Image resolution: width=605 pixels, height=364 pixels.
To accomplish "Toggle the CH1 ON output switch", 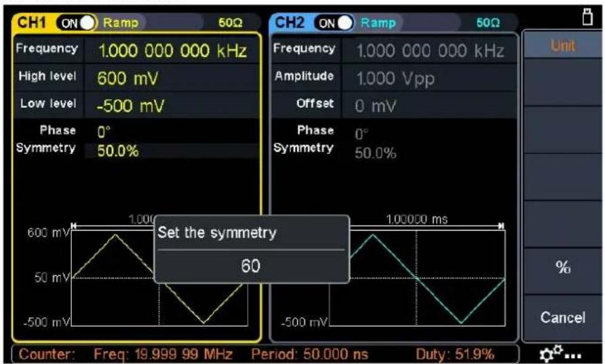I will click(77, 23).
